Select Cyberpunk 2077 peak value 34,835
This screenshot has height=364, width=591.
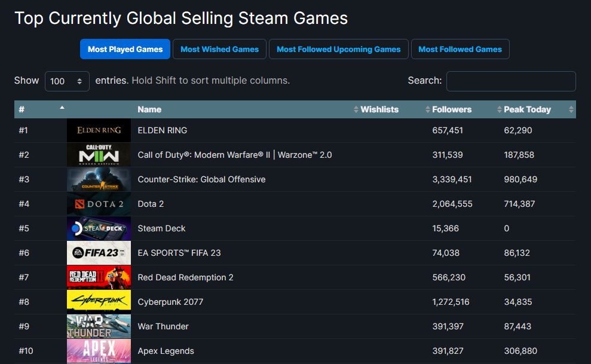[518, 302]
